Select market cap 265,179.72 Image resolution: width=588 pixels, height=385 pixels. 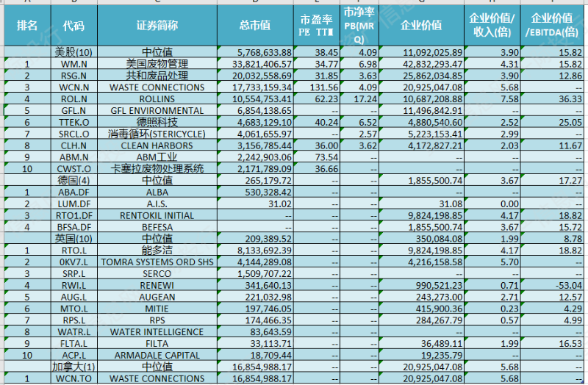tap(255, 180)
